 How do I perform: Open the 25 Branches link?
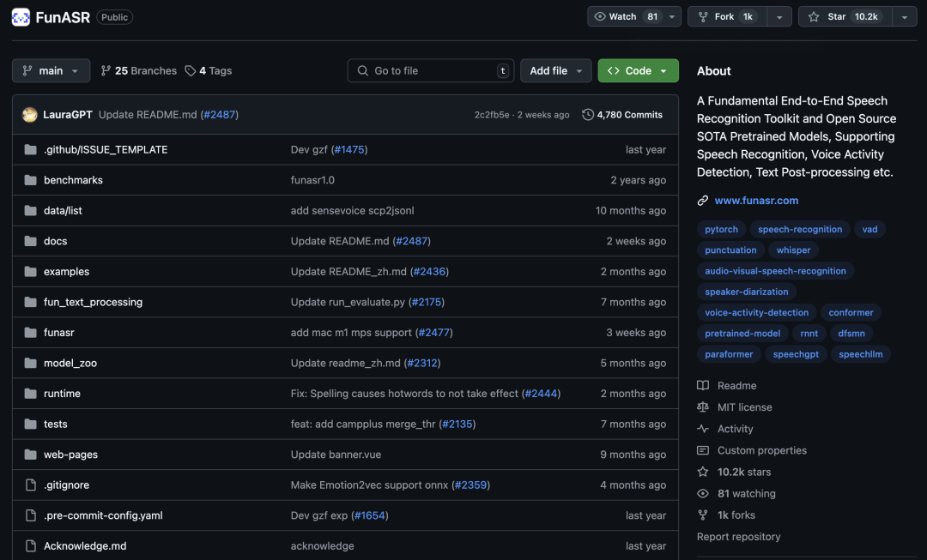tap(139, 71)
